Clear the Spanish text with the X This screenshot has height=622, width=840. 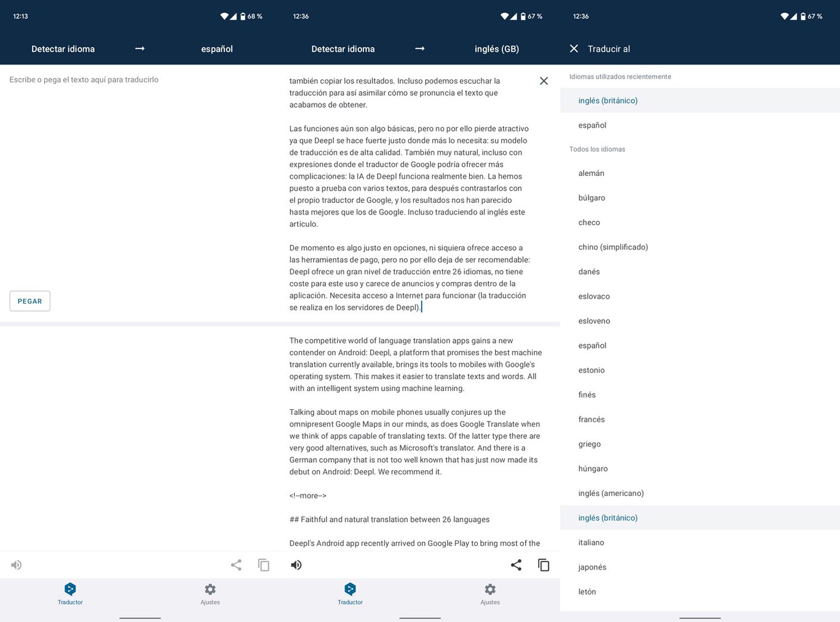[544, 81]
